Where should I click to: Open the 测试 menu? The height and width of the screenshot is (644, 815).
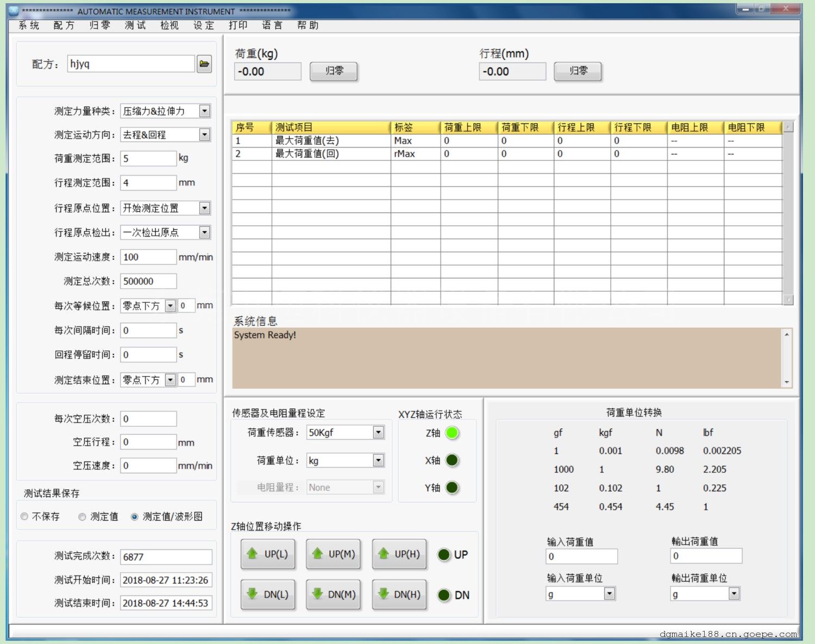click(135, 26)
